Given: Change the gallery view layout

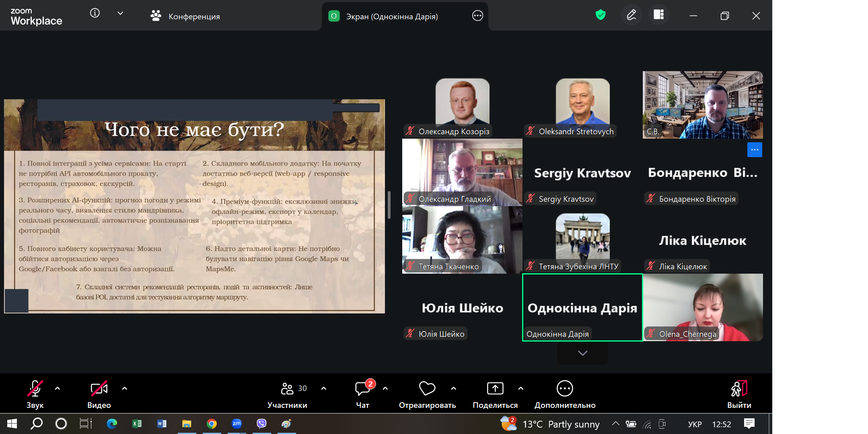Looking at the screenshot, I should tap(658, 15).
